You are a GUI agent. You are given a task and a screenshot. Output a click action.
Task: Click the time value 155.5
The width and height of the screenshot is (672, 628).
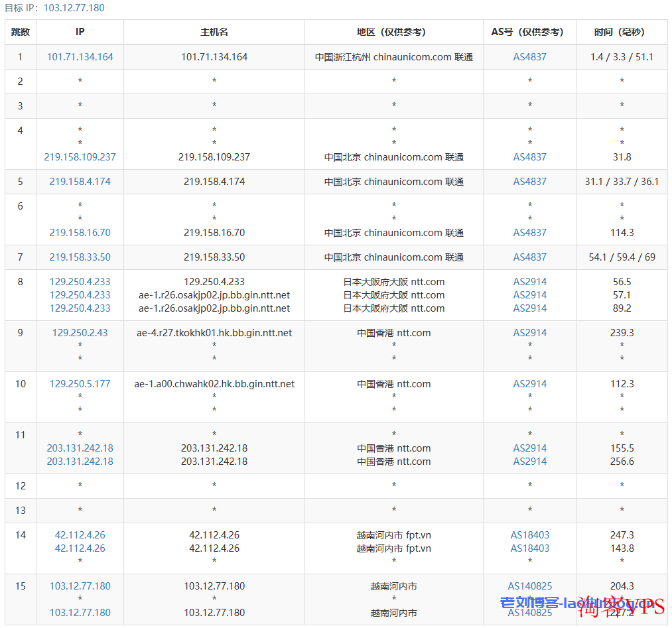point(622,448)
